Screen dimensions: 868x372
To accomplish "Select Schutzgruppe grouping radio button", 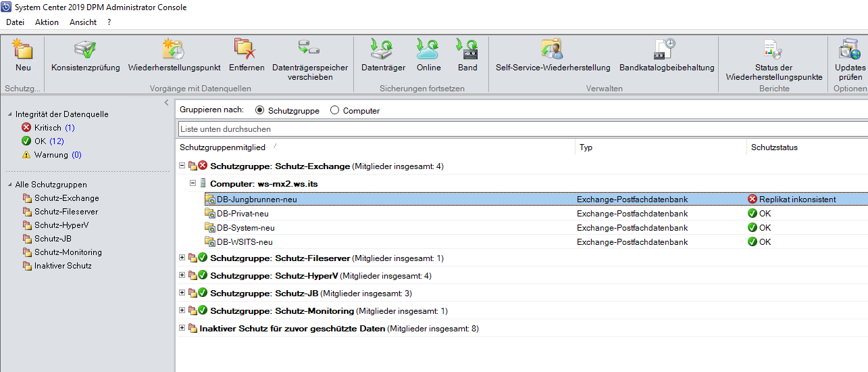I will point(260,110).
